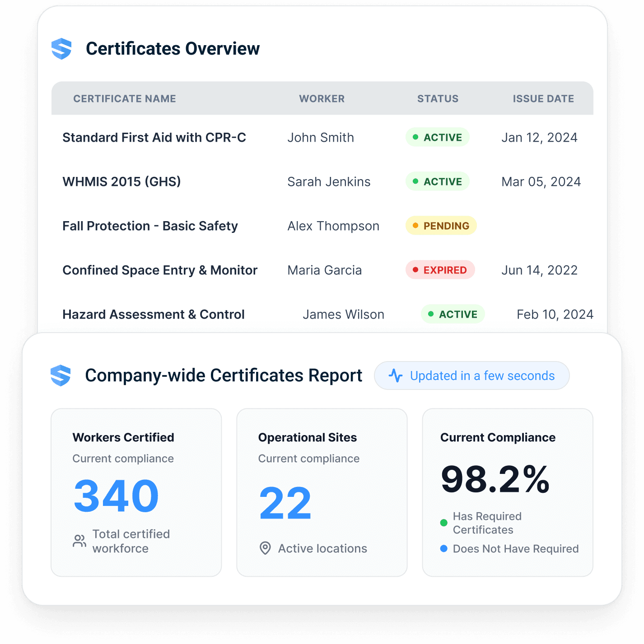The height and width of the screenshot is (644, 644).
Task: Click Alex Thompson's PENDING status badge
Action: coord(441,226)
